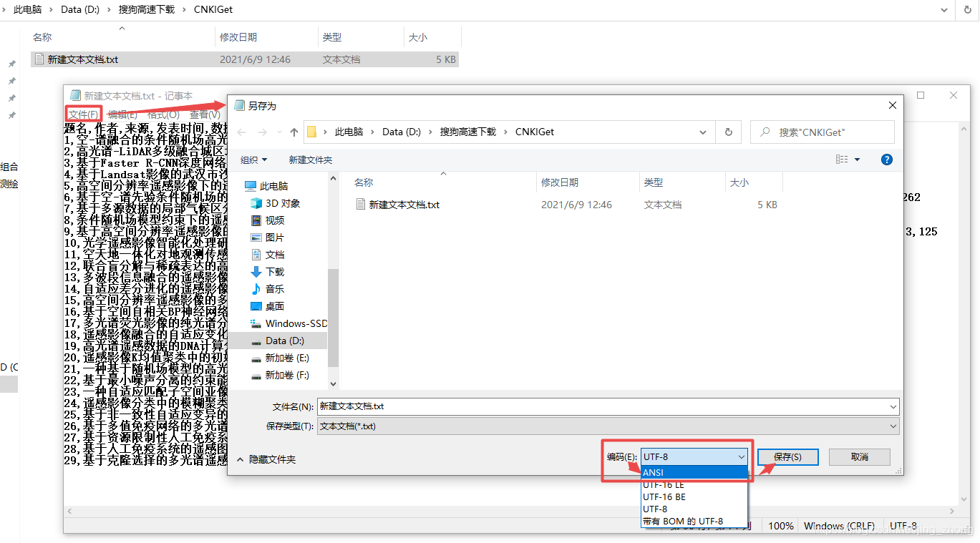Screen dimensions: 980x543
Task: Click the navigation pane vertical scrollbar
Action: (333, 318)
